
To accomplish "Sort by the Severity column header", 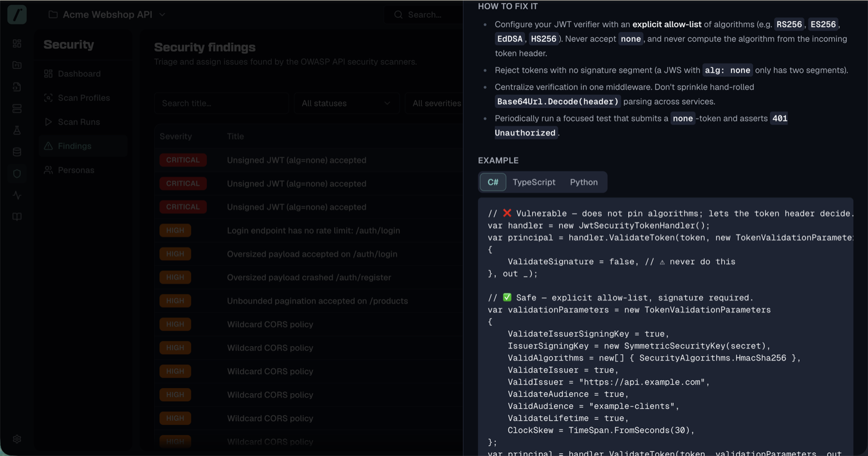I will [176, 137].
